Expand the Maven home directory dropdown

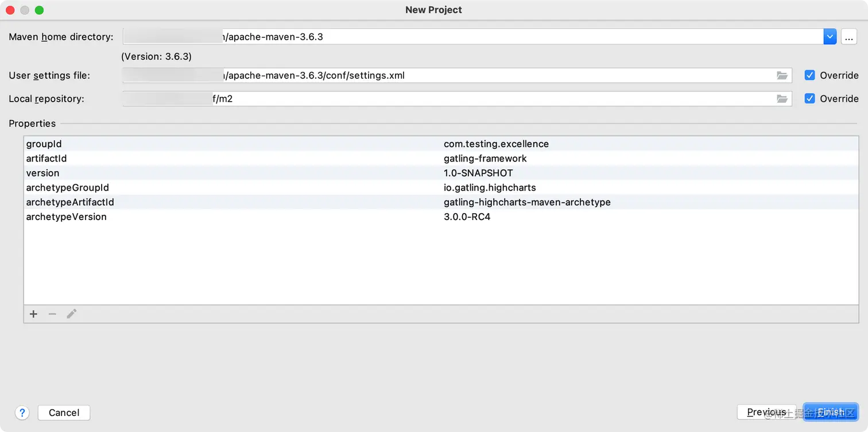pyautogui.click(x=830, y=37)
